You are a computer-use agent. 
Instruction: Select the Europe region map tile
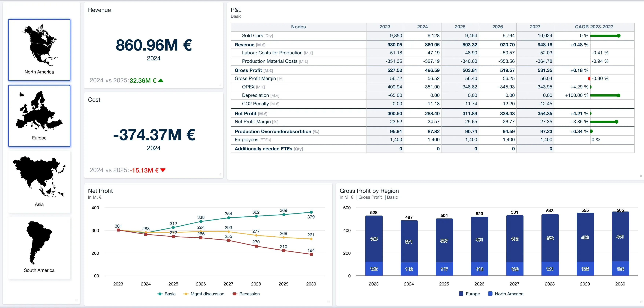(39, 116)
